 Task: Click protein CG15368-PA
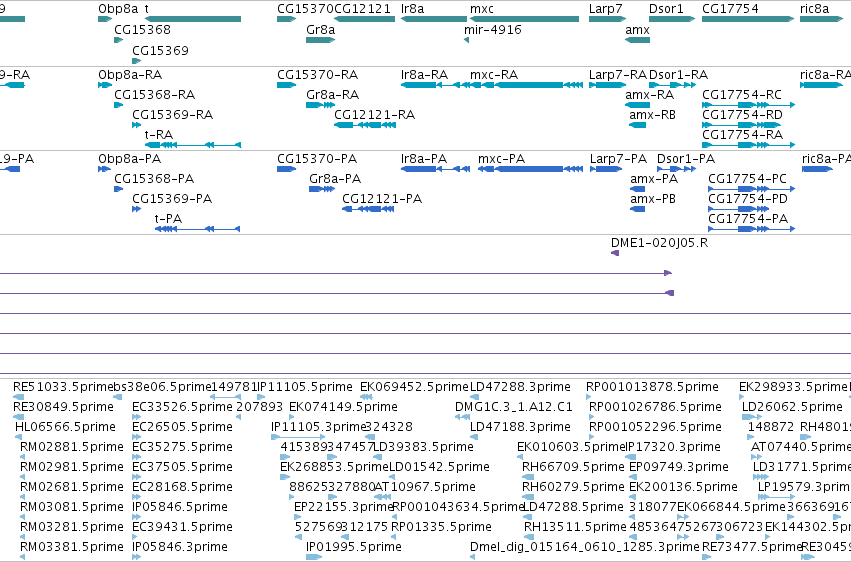click(154, 179)
